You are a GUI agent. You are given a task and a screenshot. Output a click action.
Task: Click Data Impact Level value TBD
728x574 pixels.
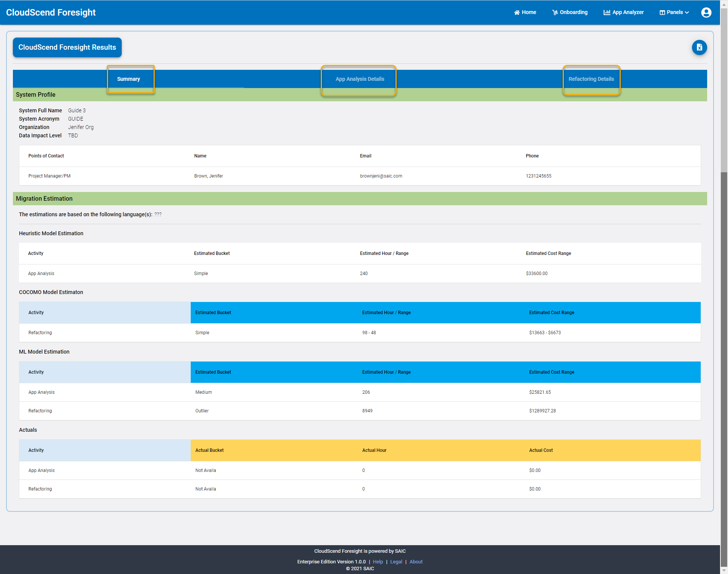(73, 135)
